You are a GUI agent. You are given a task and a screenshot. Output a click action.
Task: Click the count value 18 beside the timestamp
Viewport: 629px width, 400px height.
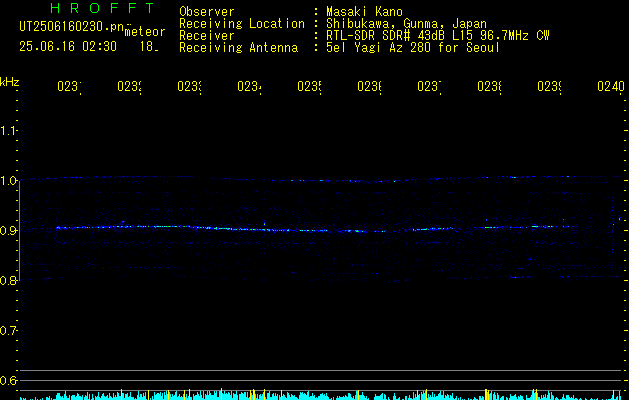coord(149,47)
